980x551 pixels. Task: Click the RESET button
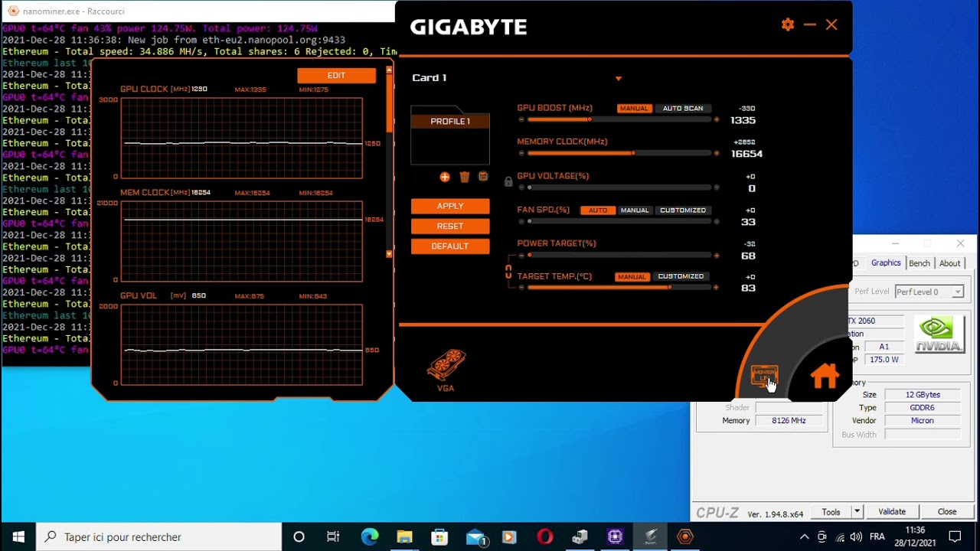(x=450, y=226)
